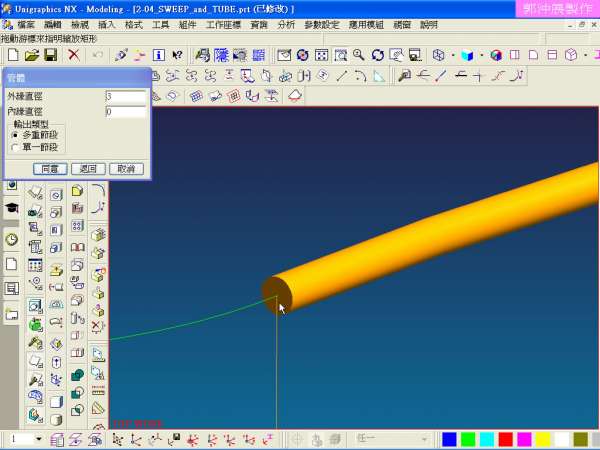The image size is (600, 450).
Task: Open the 應用模組 (Application) menu
Action: pyautogui.click(x=366, y=25)
